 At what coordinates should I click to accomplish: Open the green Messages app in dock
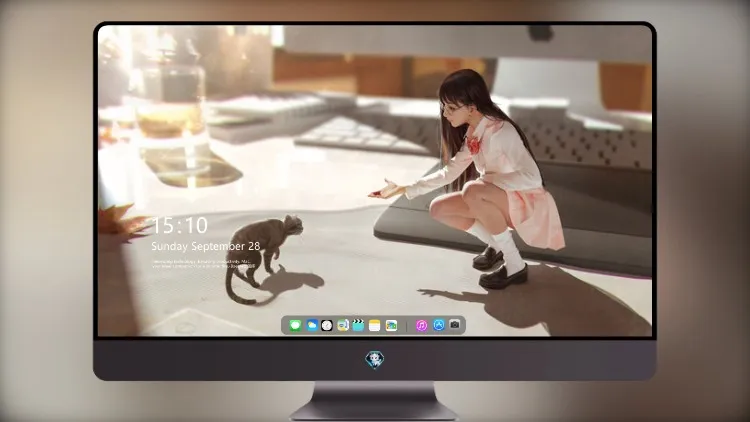295,326
